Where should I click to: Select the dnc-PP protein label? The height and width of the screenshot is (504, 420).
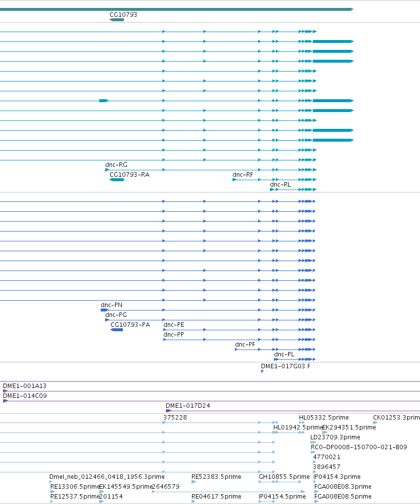tap(174, 335)
